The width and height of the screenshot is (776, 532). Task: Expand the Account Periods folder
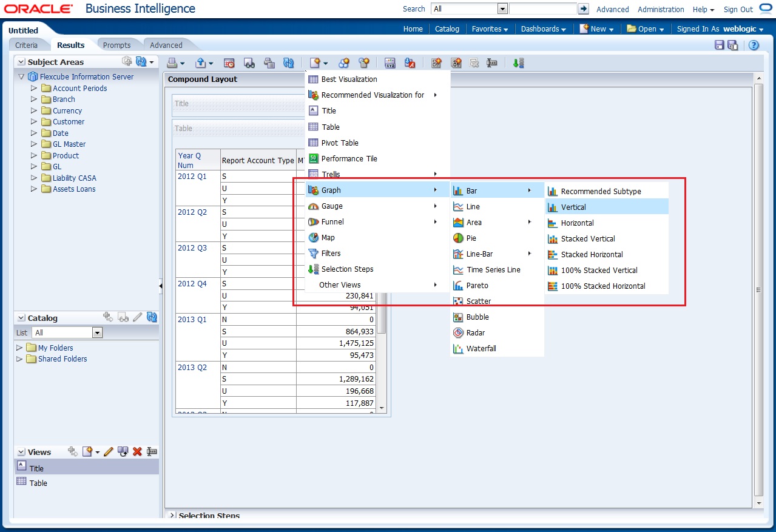(x=34, y=88)
